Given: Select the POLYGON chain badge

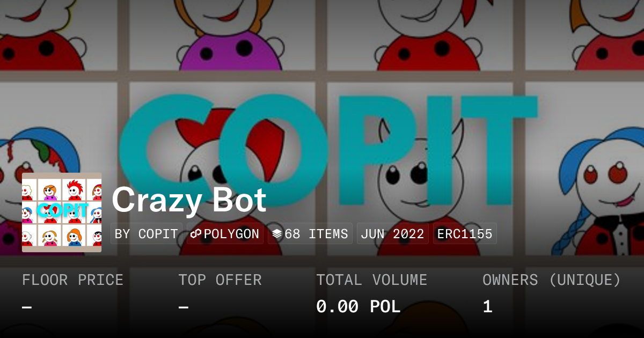Looking at the screenshot, I should (225, 234).
